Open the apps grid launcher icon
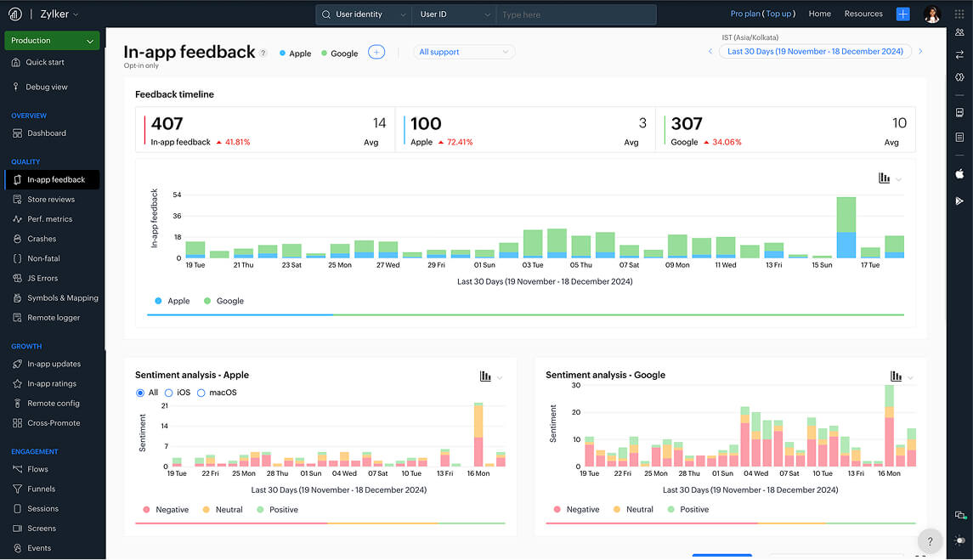 pyautogui.click(x=959, y=14)
